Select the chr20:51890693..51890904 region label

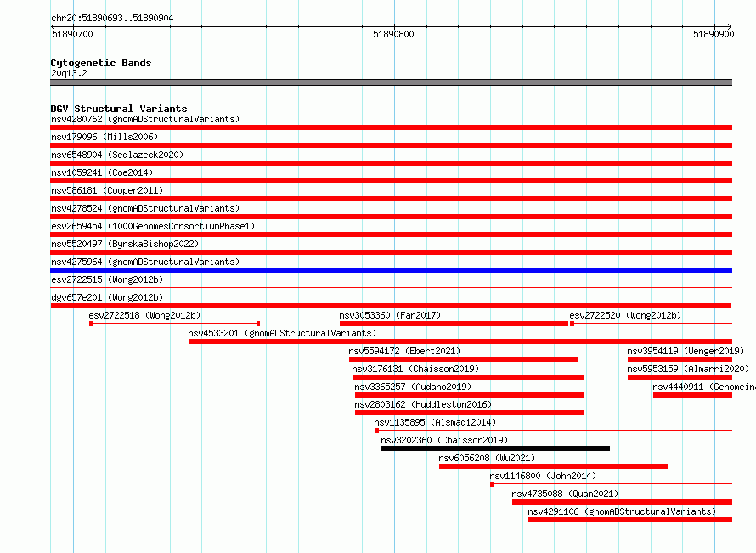coord(112,18)
